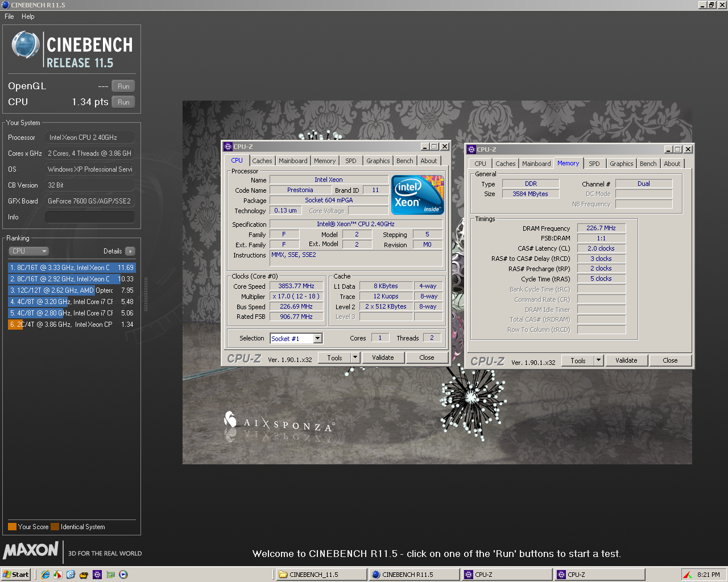
Task: Select Intel Core i7 row scoring 5.48
Action: tap(72, 302)
